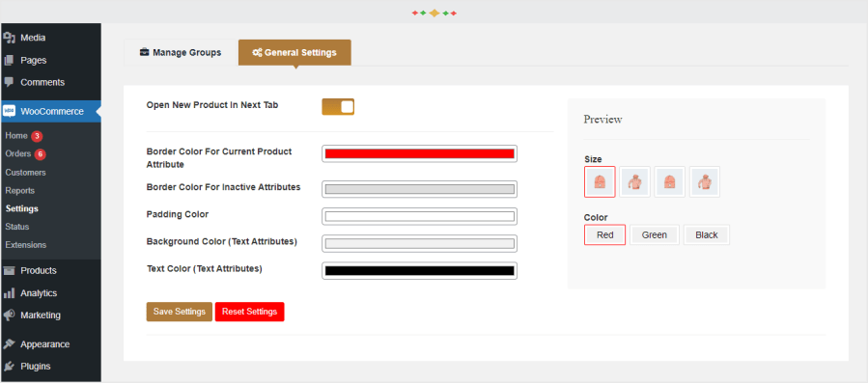The image size is (868, 383).
Task: Pick the red current product border color
Action: (420, 153)
